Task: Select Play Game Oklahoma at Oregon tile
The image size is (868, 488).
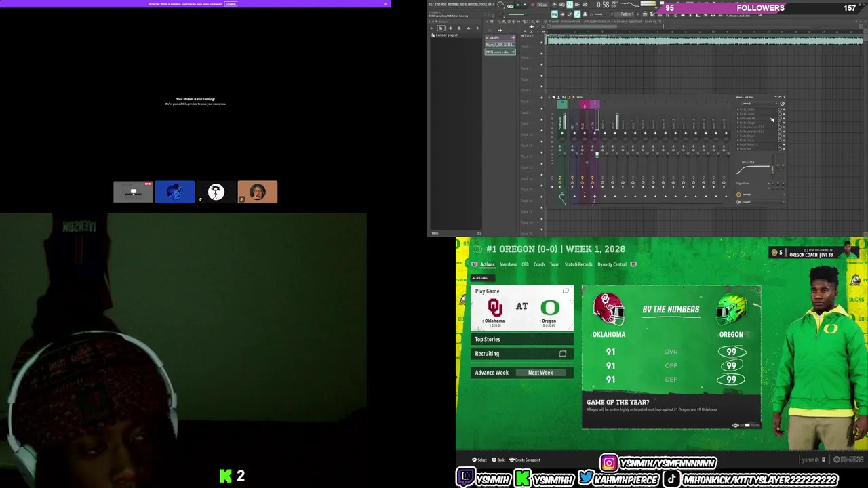Action: (522, 307)
